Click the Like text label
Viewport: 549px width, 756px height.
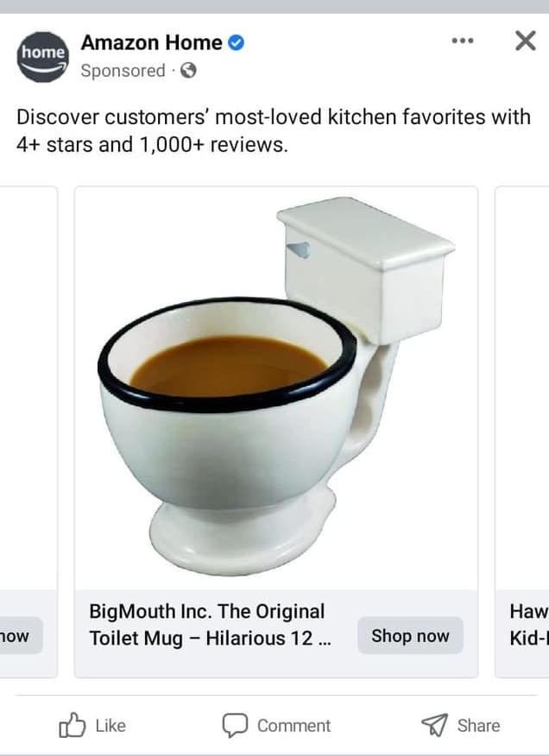[x=110, y=726]
